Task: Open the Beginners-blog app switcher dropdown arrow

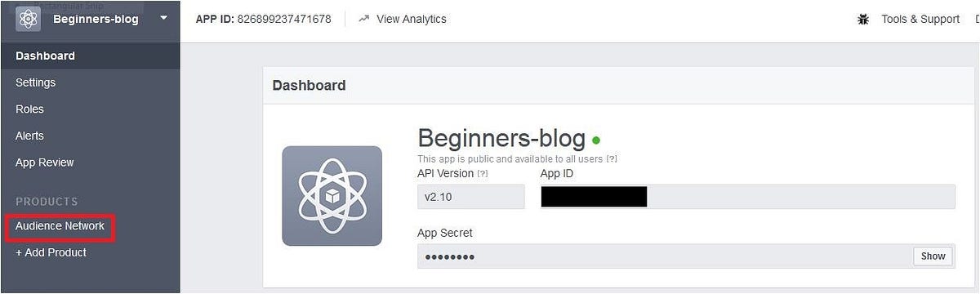Action: [164, 18]
